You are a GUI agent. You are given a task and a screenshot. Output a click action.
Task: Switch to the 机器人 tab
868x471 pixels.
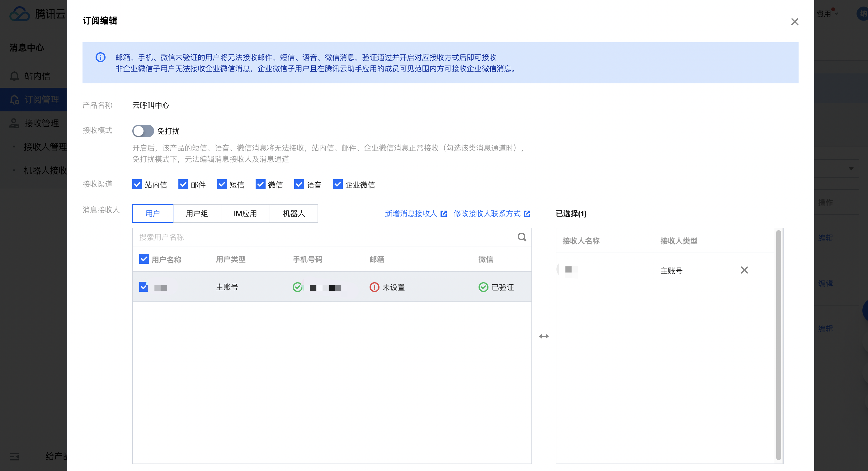[294, 213]
